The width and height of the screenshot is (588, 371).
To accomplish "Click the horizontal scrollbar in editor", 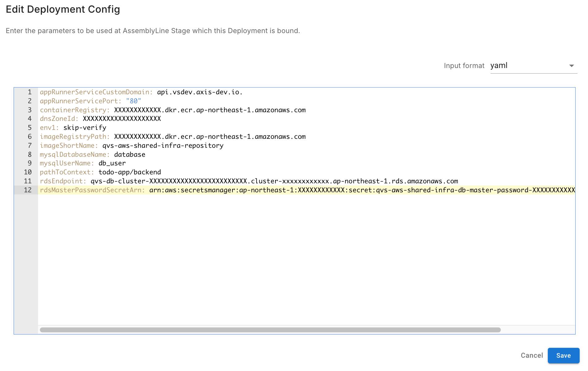I will pos(270,330).
